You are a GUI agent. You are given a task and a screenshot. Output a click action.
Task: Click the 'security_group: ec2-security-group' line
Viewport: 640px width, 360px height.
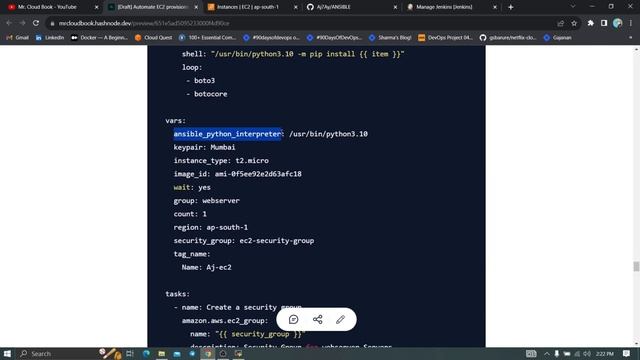pos(244,241)
